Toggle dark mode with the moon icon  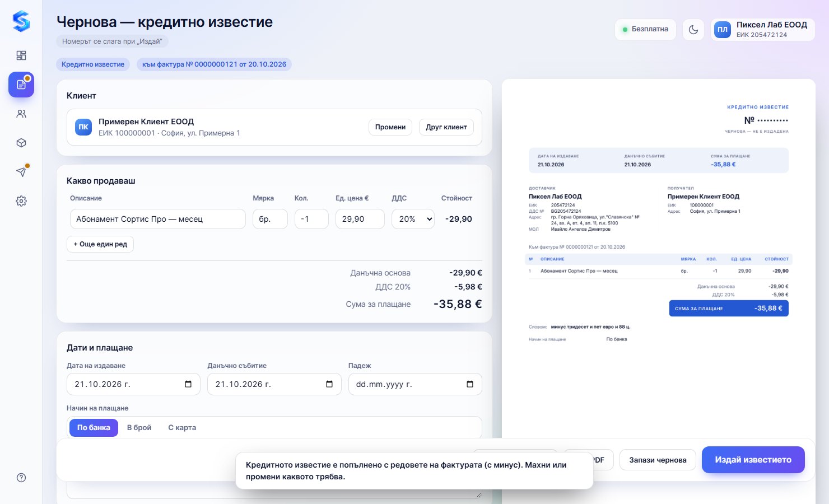point(693,30)
